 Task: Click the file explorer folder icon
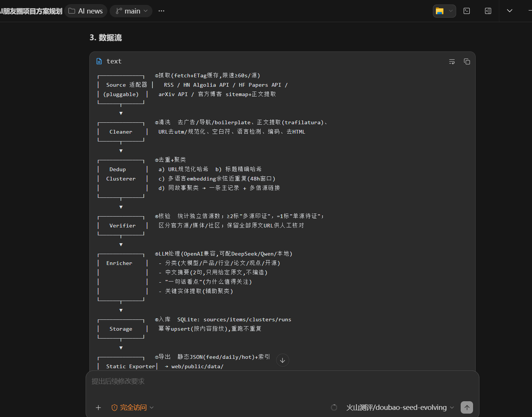click(440, 11)
